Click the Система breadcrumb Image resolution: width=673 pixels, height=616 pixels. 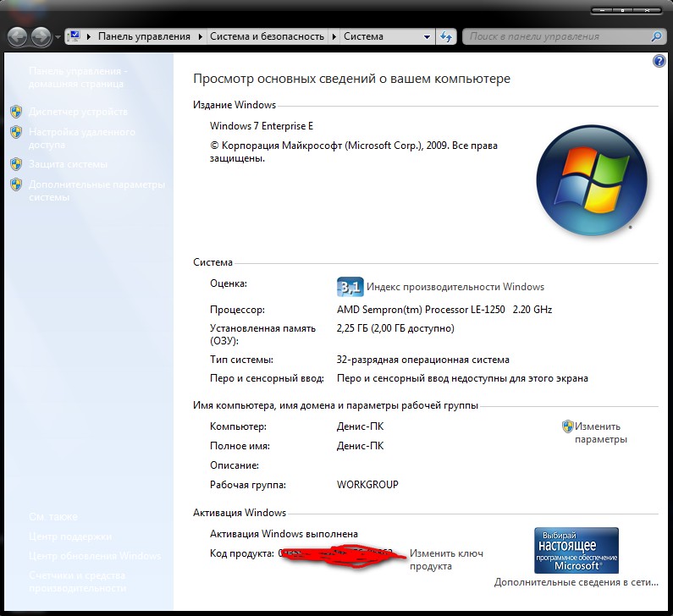coord(363,36)
